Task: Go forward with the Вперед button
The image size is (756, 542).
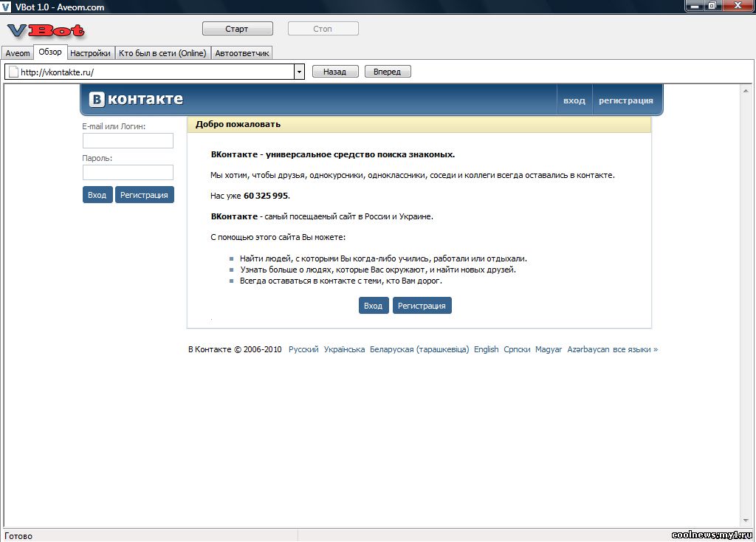Action: click(387, 72)
